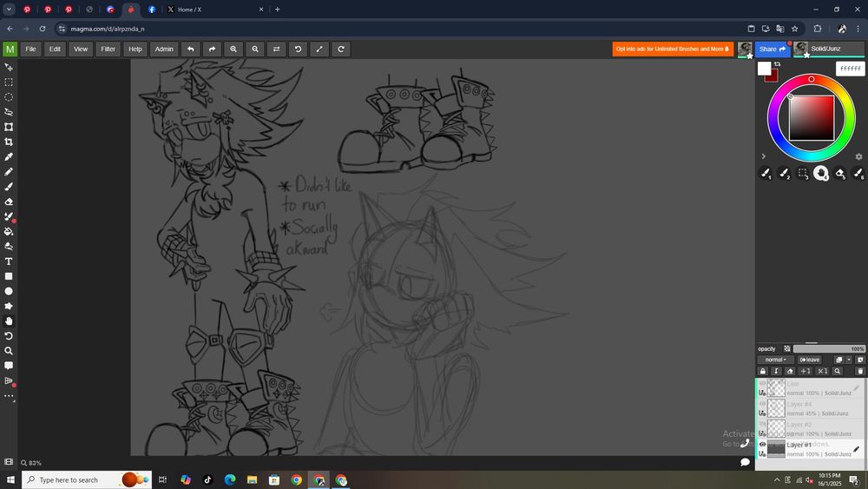This screenshot has height=489, width=868.
Task: Click the redo arrow in top toolbar
Action: click(x=212, y=50)
